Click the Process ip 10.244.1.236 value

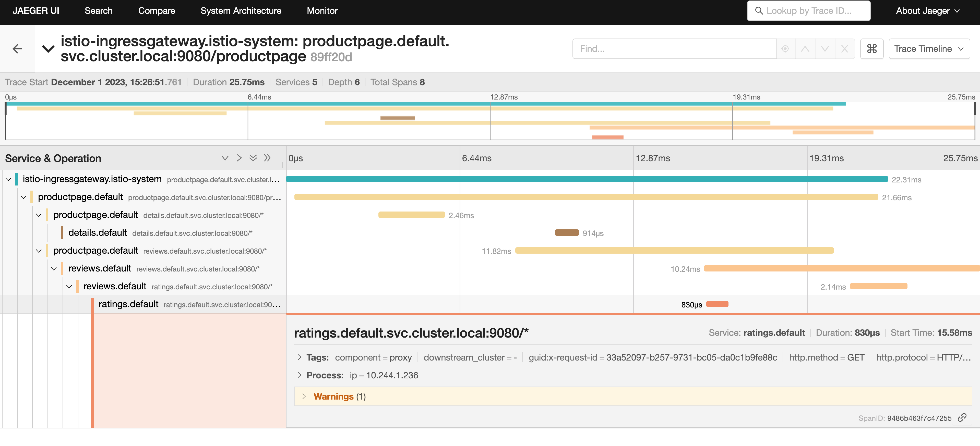(392, 375)
